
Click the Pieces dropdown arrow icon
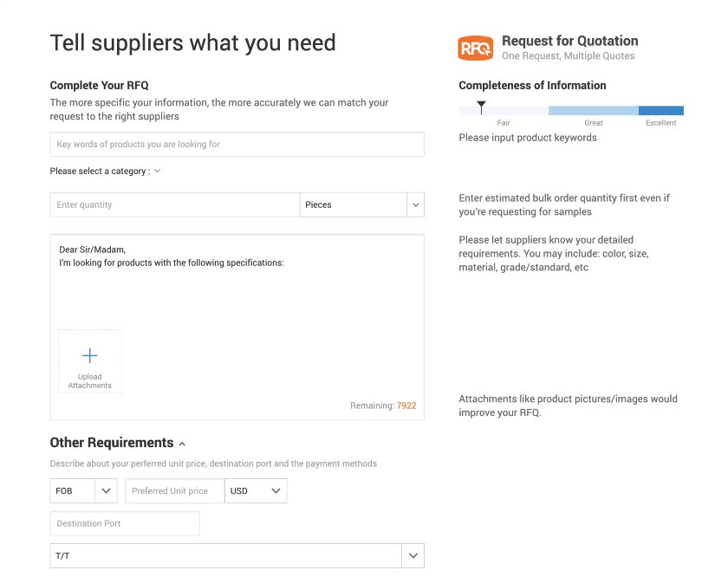(414, 204)
